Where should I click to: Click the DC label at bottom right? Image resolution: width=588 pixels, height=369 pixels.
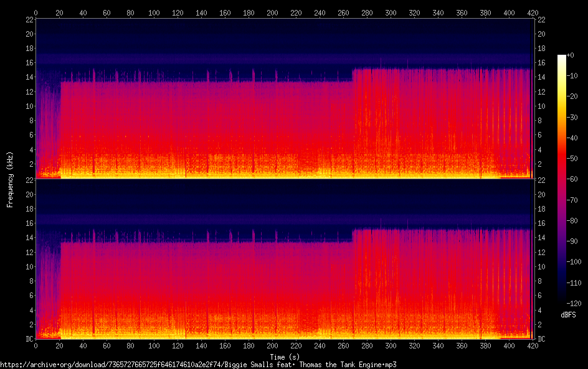click(541, 339)
